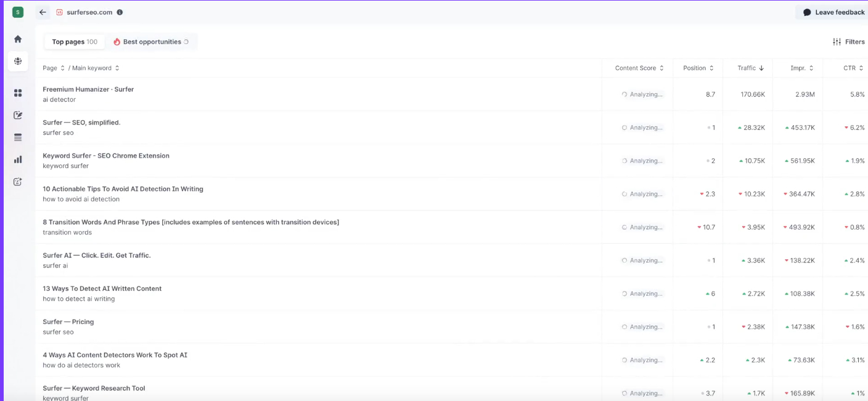This screenshot has width=868, height=401.
Task: Open the Freemium Humanizer · Surfer page row
Action: 88,89
